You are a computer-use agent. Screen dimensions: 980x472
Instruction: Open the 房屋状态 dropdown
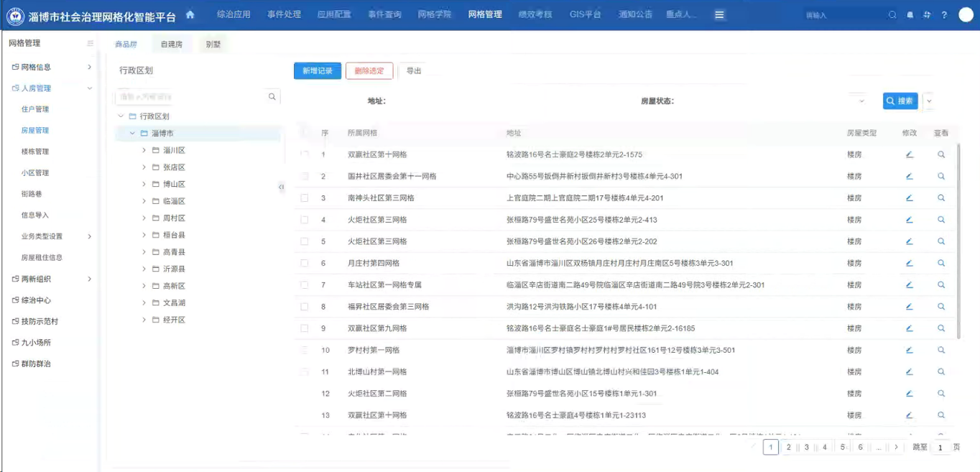click(x=861, y=101)
